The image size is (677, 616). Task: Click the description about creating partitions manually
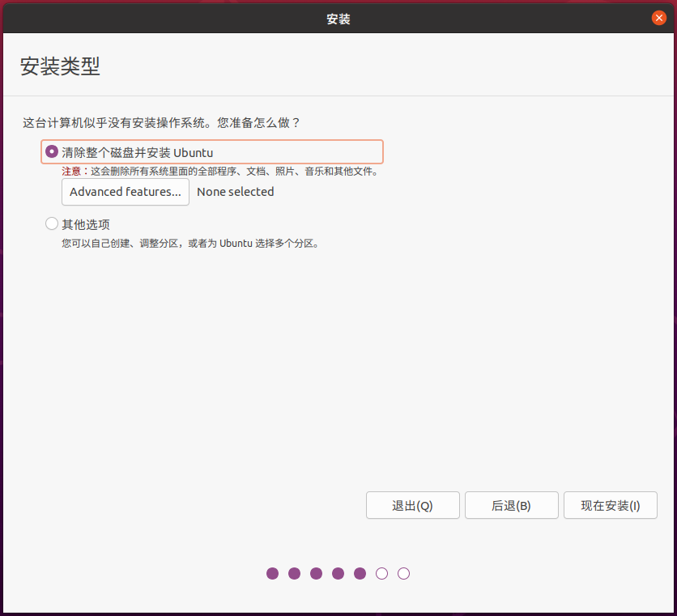(190, 244)
